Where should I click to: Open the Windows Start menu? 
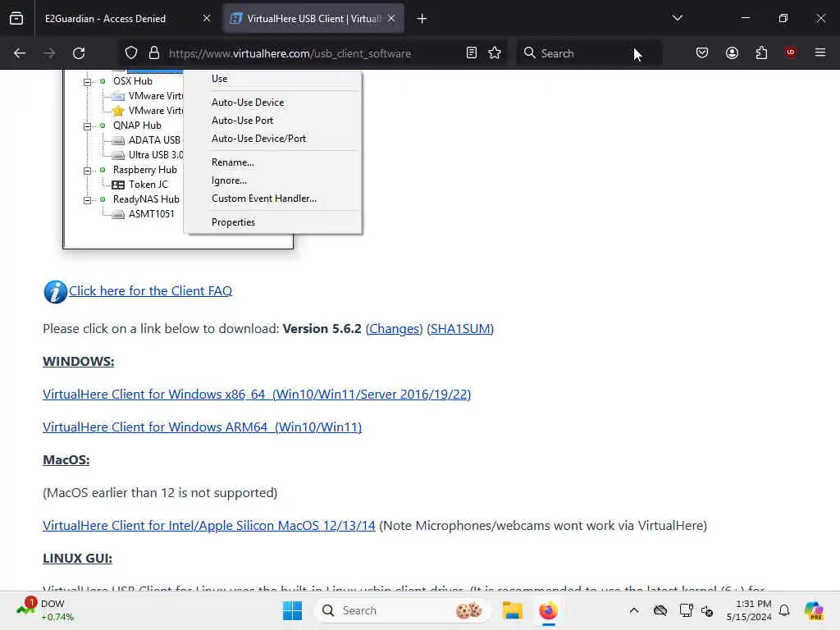coord(293,610)
